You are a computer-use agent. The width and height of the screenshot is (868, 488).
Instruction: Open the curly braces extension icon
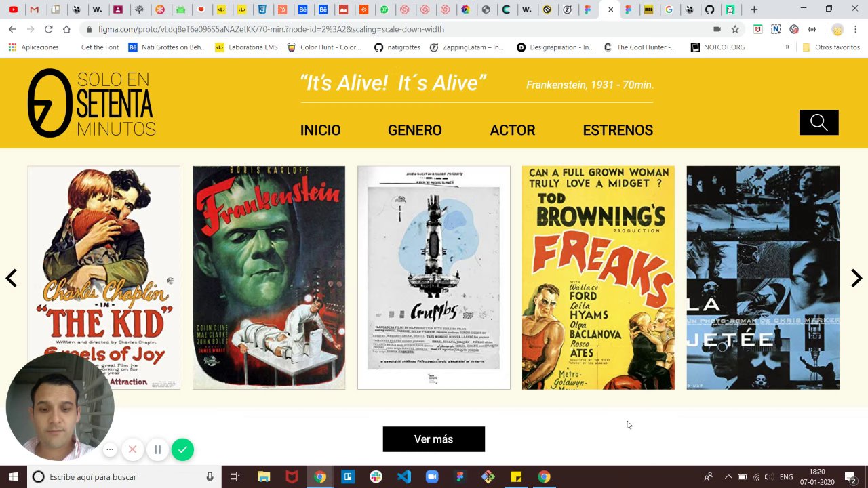coord(812,29)
